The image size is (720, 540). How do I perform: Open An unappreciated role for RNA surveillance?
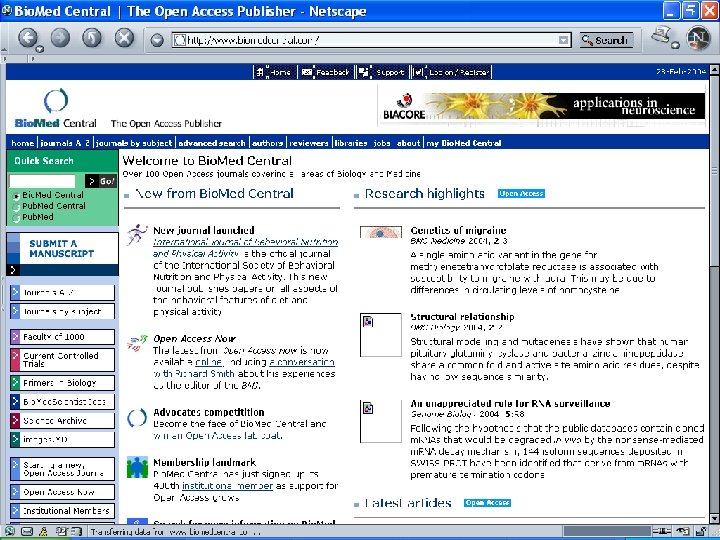[510, 404]
